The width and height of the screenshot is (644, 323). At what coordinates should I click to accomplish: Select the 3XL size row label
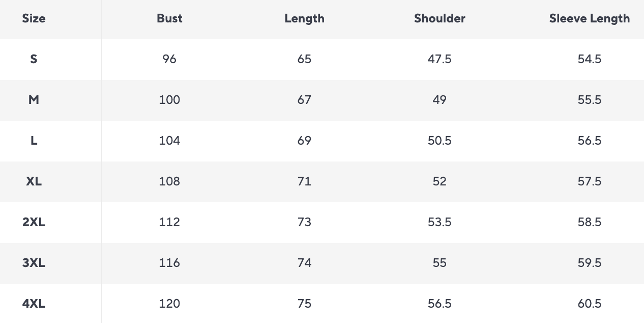click(34, 263)
